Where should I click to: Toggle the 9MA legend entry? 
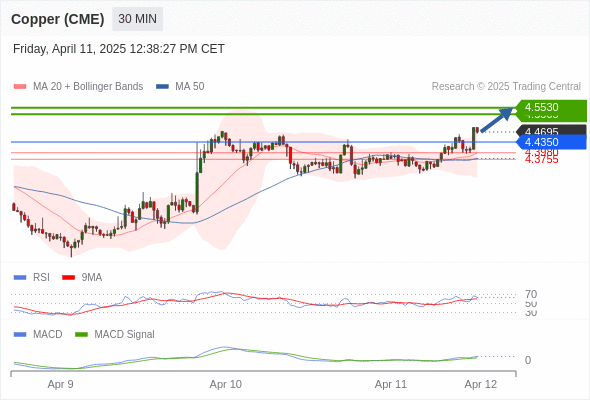pyautogui.click(x=82, y=277)
